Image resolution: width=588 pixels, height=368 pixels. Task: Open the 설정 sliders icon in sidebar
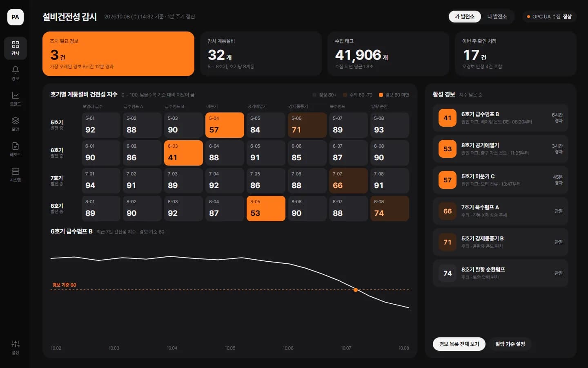pyautogui.click(x=16, y=347)
